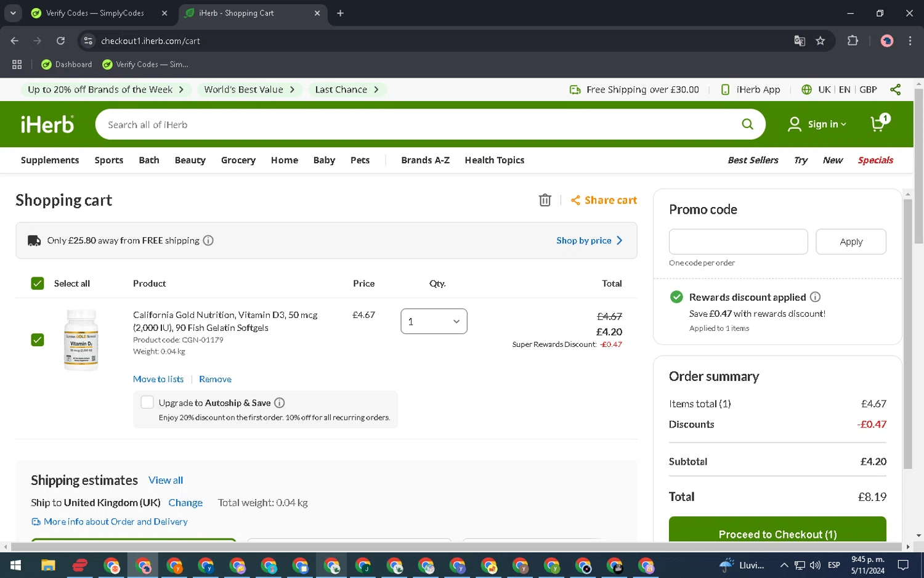
Task: Toggle the Select all checkbox
Action: [x=38, y=283]
